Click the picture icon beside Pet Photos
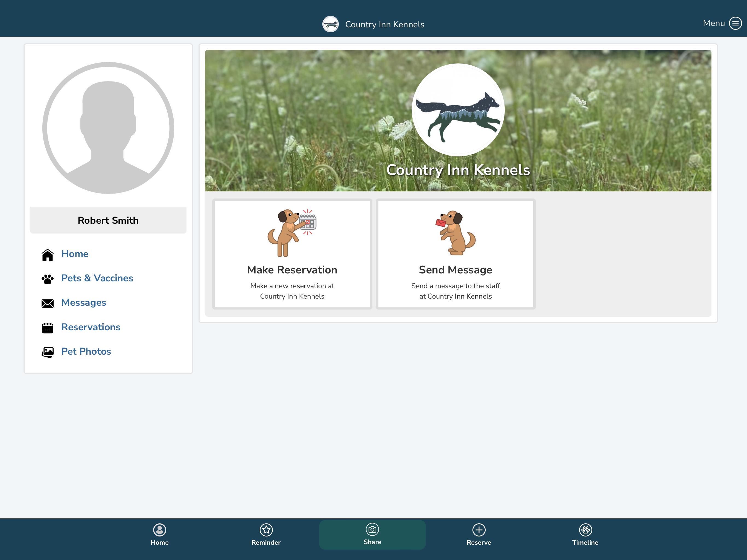 pos(48,352)
